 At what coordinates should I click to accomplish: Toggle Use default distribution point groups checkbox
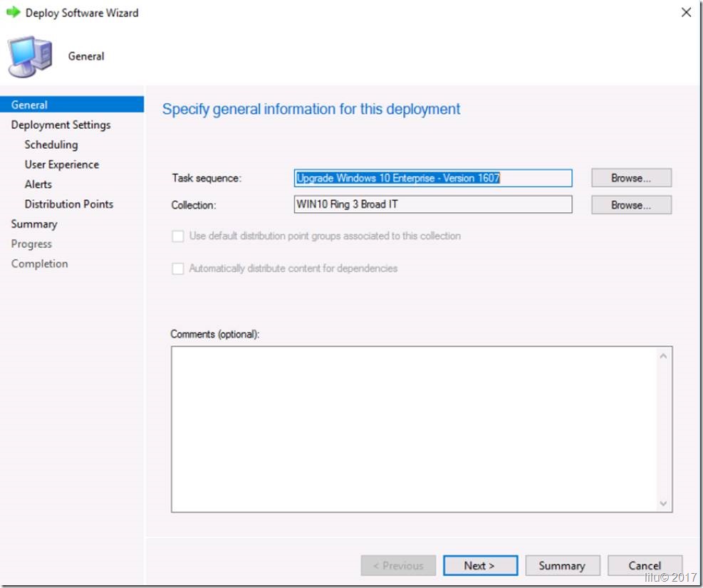(x=178, y=236)
